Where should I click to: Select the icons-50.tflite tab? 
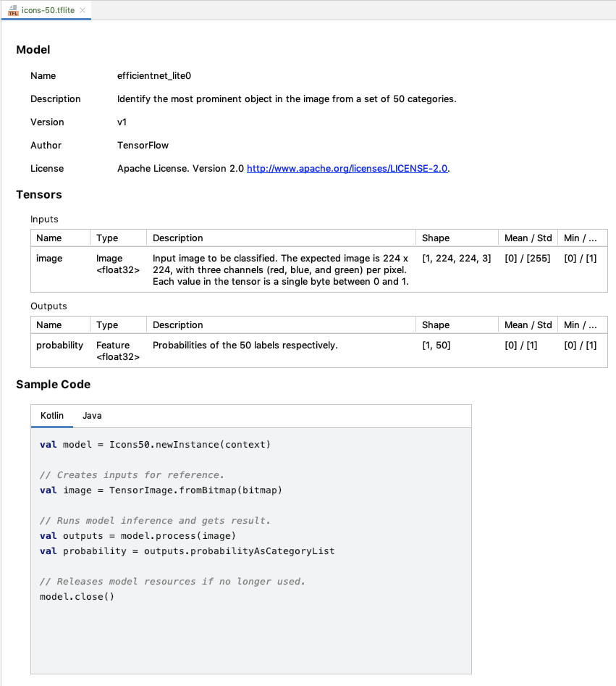(x=45, y=11)
